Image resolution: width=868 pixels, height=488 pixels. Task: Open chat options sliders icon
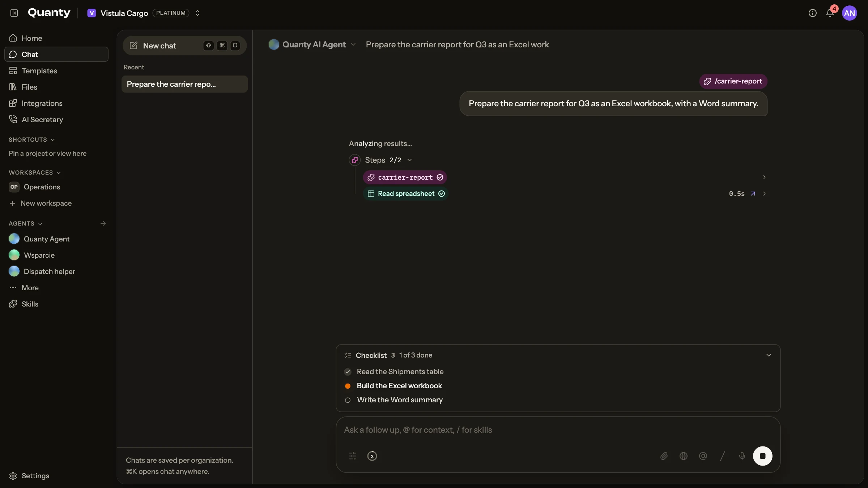point(353,456)
